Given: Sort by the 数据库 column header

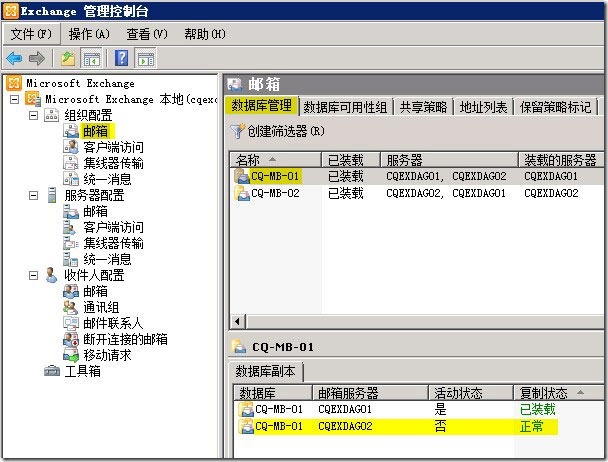Looking at the screenshot, I should pos(273,393).
